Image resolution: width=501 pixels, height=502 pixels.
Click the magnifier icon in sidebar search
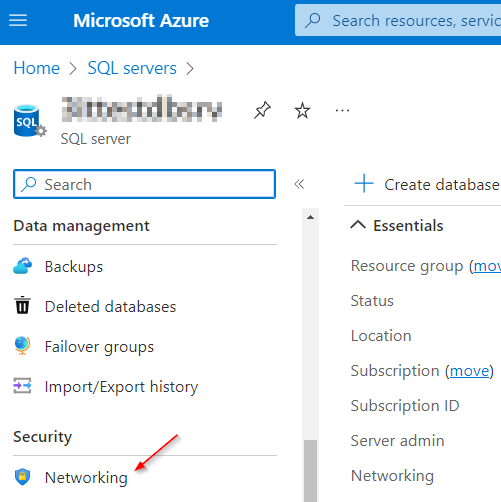[x=29, y=184]
